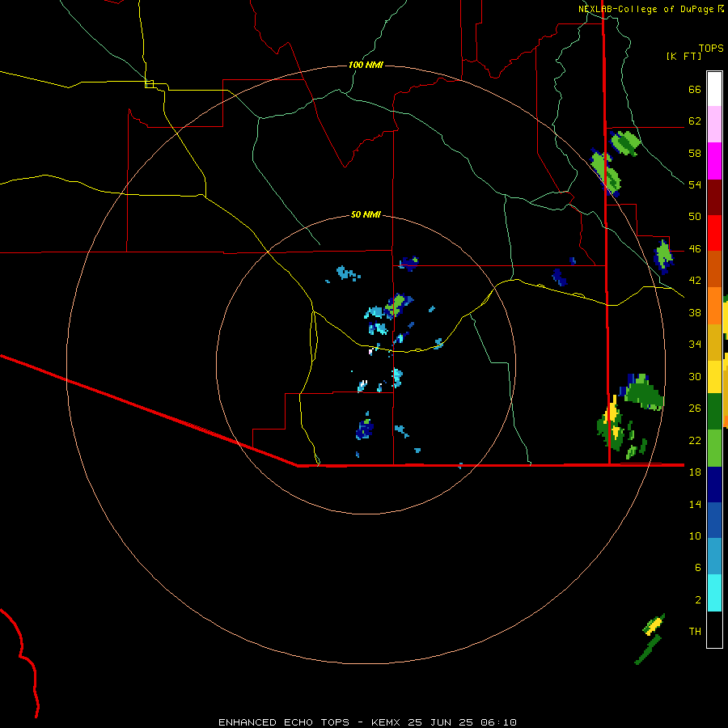
Task: Select the light green swatch between 22 and 18
Action: point(714,448)
